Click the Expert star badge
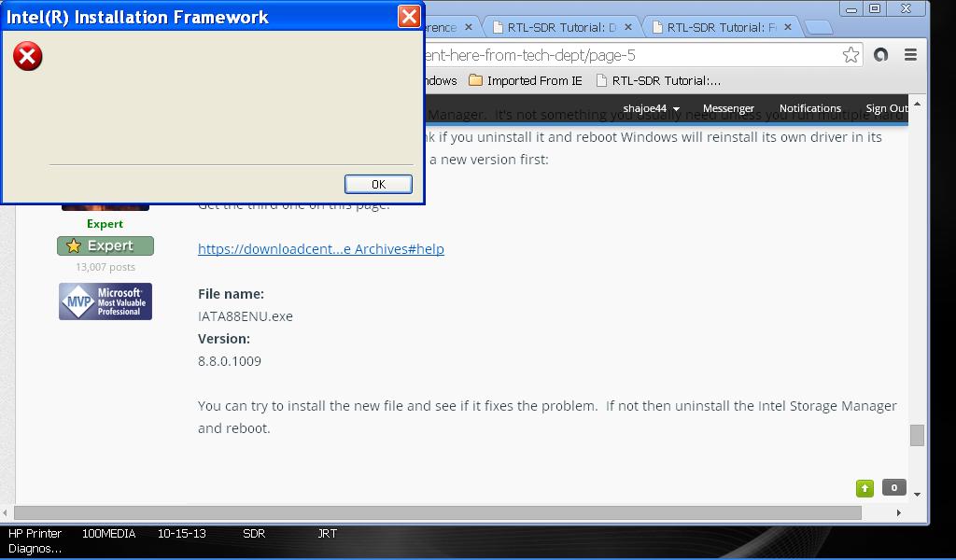Screen dimensions: 956x560 [x=105, y=245]
